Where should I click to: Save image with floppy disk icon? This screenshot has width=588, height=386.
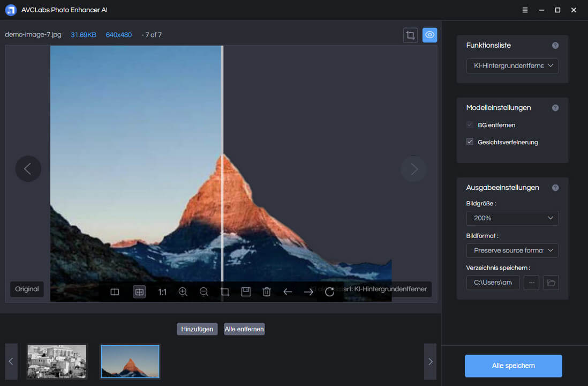246,292
